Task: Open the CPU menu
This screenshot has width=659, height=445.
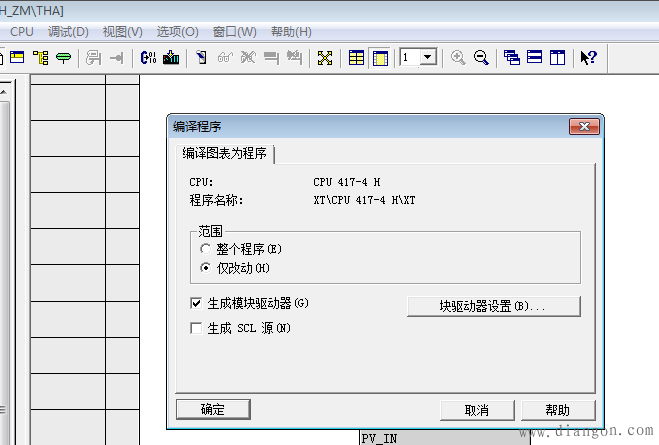Action: pos(22,32)
